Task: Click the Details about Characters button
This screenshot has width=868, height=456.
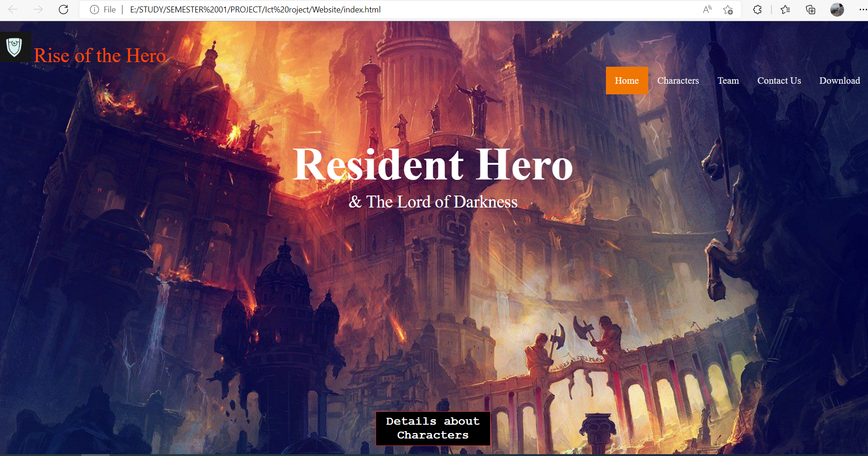Action: coord(433,428)
